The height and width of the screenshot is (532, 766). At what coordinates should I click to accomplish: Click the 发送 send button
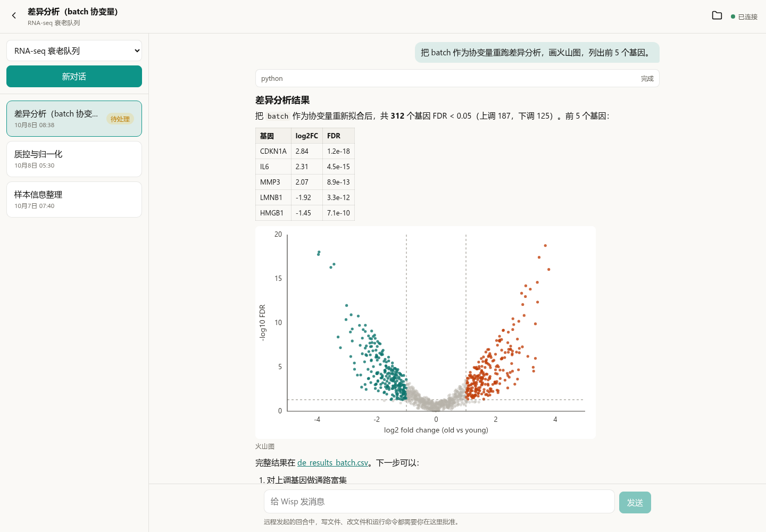[635, 502]
